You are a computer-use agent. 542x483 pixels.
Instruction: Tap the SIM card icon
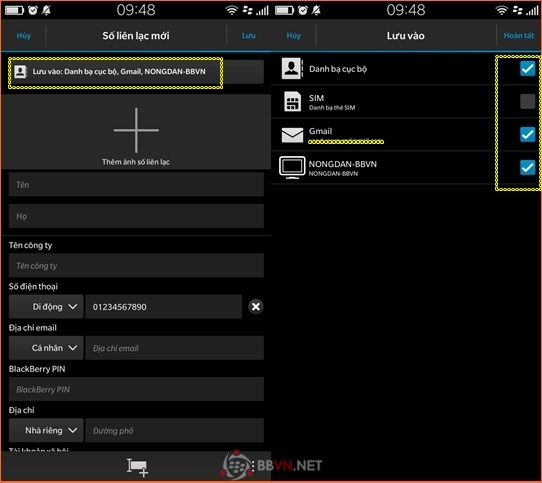(292, 101)
